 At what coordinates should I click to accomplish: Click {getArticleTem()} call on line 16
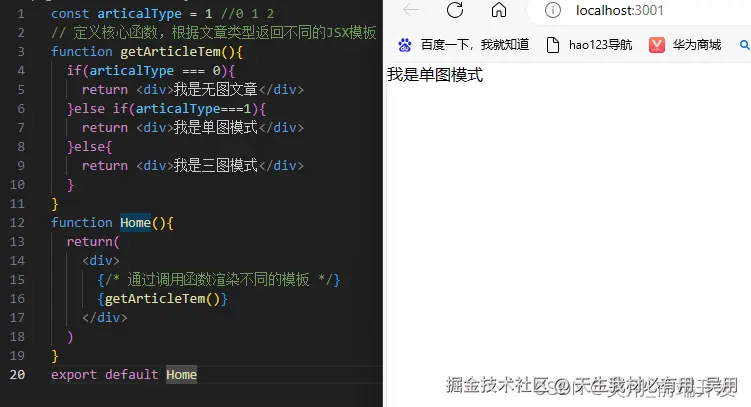pyautogui.click(x=162, y=299)
